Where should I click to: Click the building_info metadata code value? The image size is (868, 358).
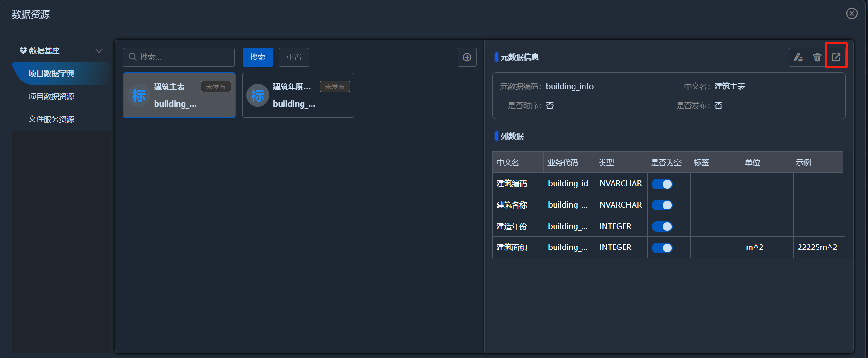click(x=570, y=87)
